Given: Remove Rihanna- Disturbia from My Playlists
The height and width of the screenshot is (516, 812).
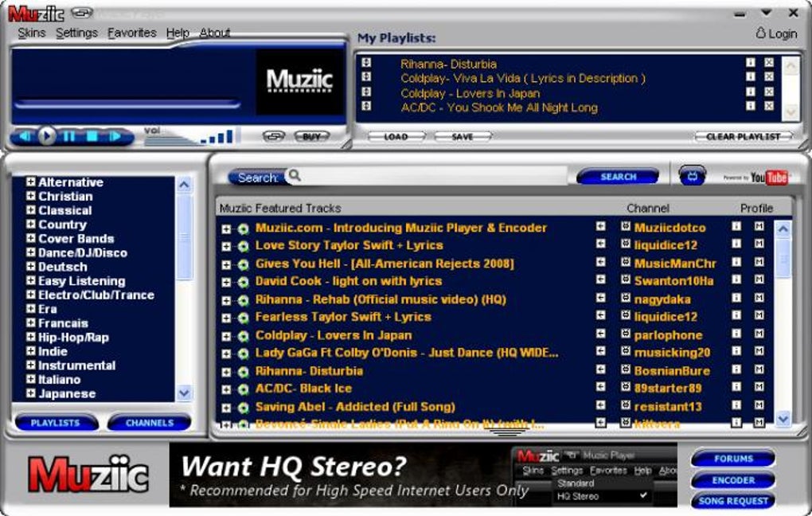Looking at the screenshot, I should (769, 62).
